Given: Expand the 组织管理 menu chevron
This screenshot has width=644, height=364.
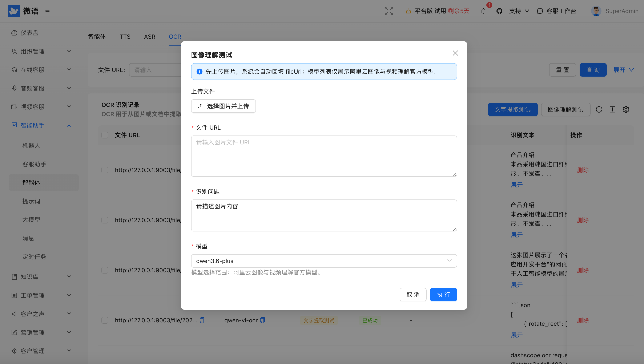Looking at the screenshot, I should [69, 51].
